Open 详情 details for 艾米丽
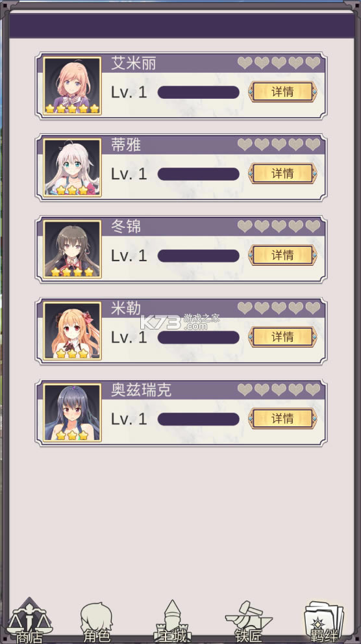Viewport: 361px width, 644px height. point(282,92)
